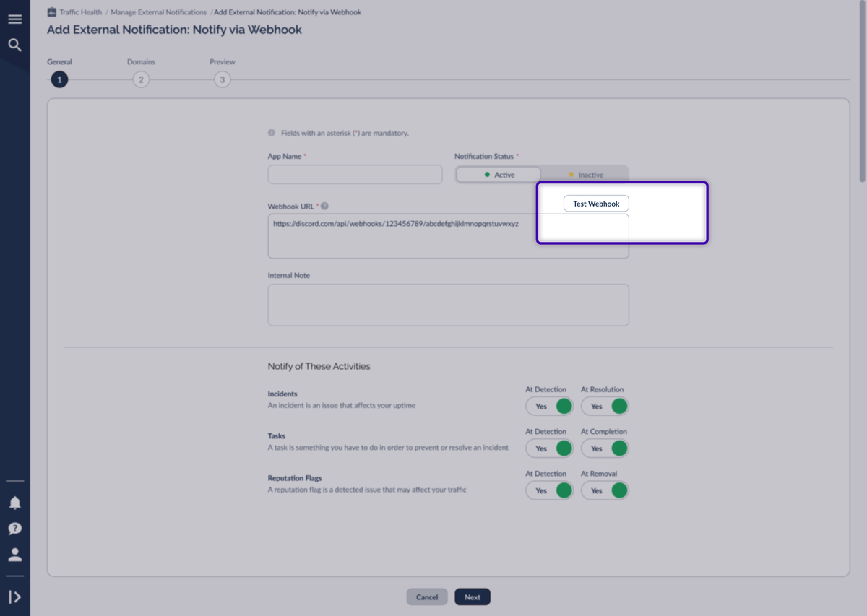Image resolution: width=867 pixels, height=616 pixels.
Task: Open the help chat icon
Action: tap(14, 529)
